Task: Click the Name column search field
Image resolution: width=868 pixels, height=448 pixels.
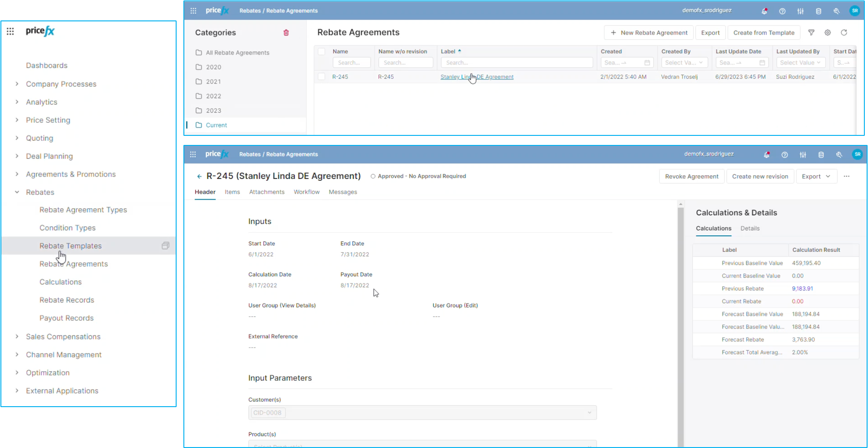Action: coord(351,63)
